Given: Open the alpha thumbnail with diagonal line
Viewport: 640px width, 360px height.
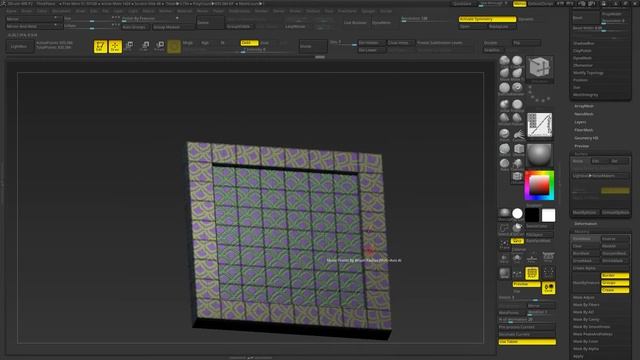Looking at the screenshot, I should (540, 125).
